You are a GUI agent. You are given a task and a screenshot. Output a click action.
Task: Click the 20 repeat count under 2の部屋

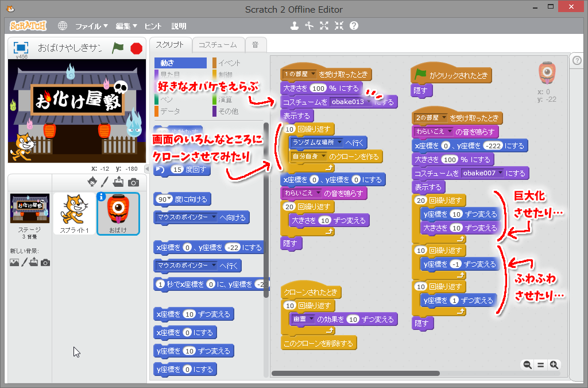pos(421,201)
